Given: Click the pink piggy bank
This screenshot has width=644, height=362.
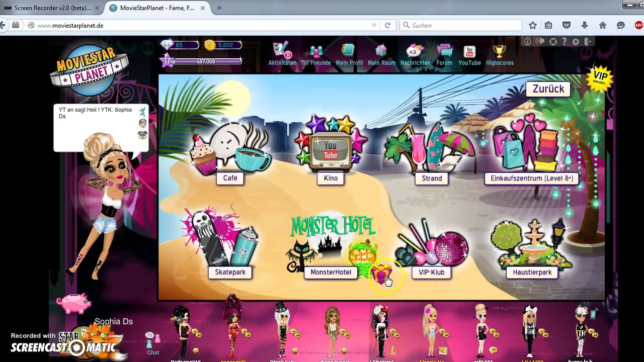Looking at the screenshot, I should (x=73, y=303).
